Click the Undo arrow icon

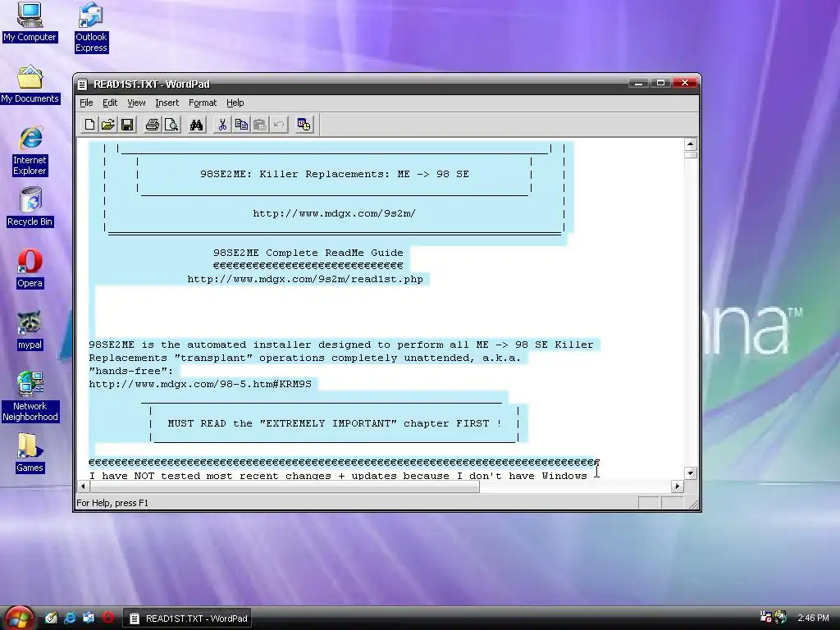279,125
